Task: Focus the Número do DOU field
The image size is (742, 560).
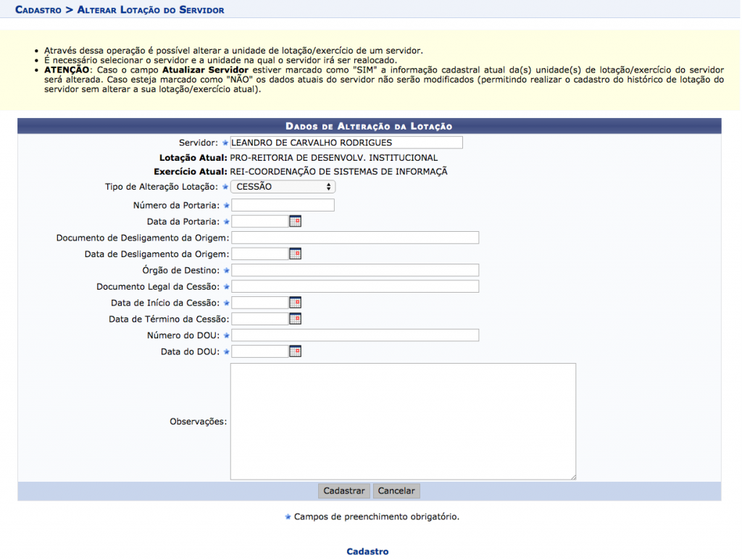Action: (355, 335)
